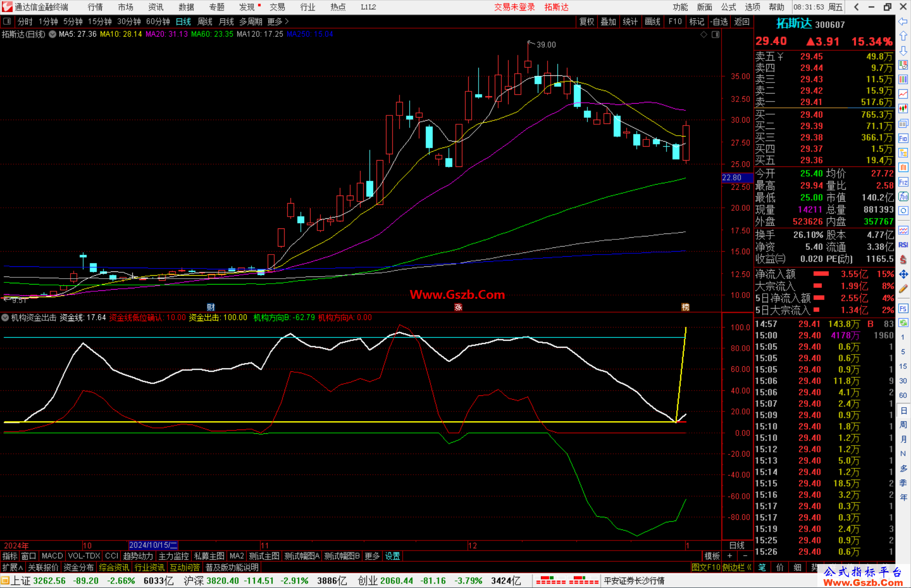Click the blue left-arrow back icon

[903, 21]
